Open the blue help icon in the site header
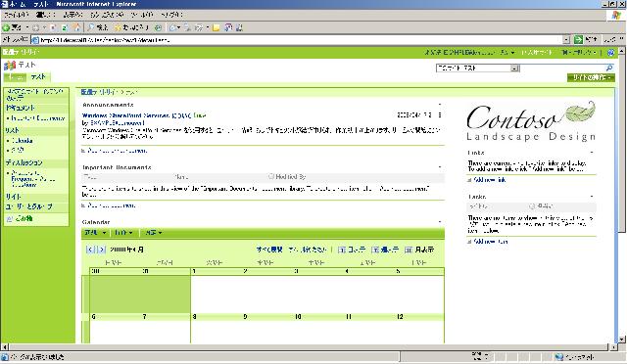The width and height of the screenshot is (627, 364). coord(610,52)
